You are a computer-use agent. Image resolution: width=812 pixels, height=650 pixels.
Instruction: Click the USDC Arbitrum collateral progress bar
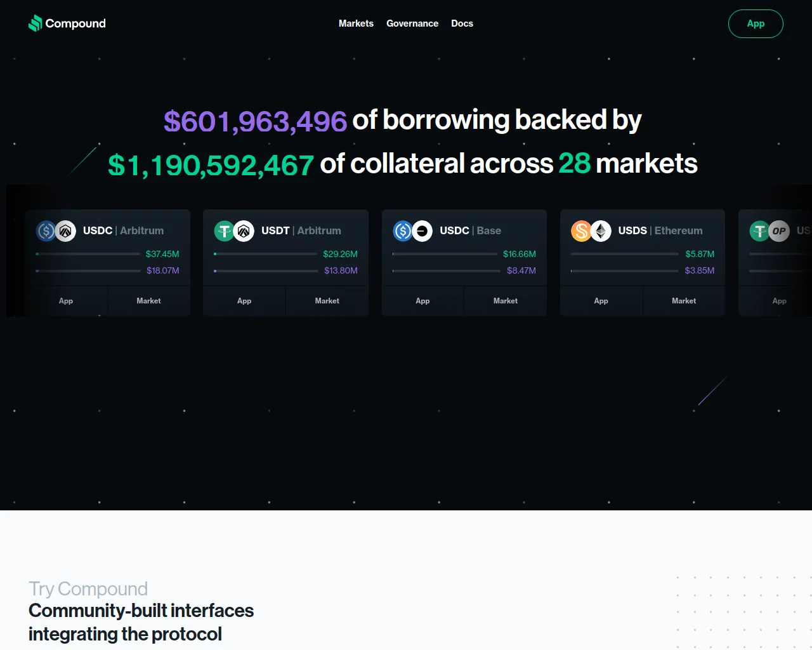coord(88,254)
